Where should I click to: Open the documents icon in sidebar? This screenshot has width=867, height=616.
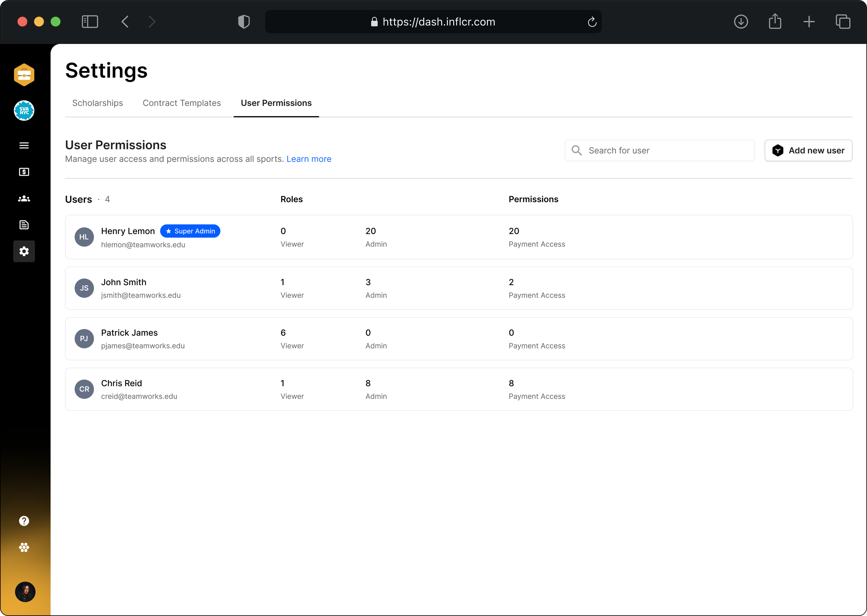24,225
